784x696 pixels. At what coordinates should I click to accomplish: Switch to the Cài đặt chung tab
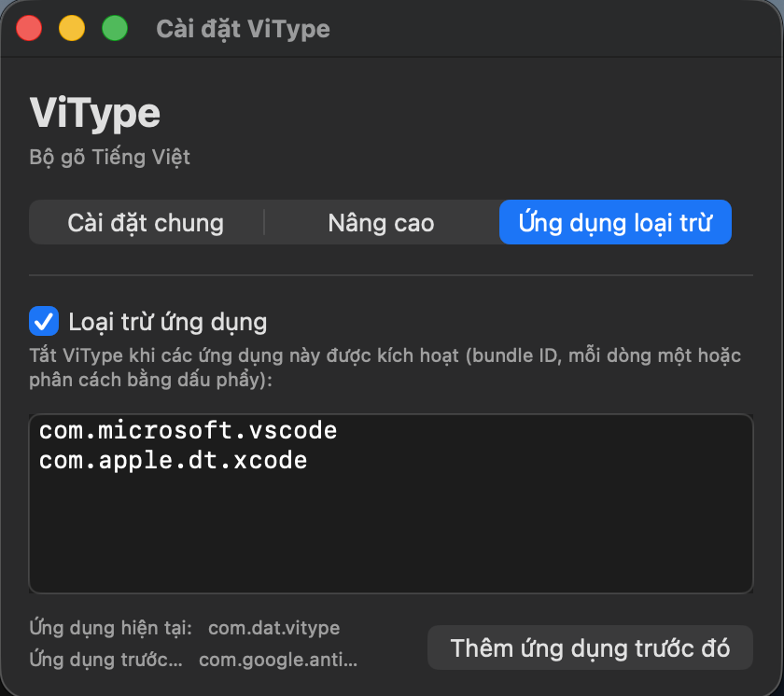click(145, 222)
